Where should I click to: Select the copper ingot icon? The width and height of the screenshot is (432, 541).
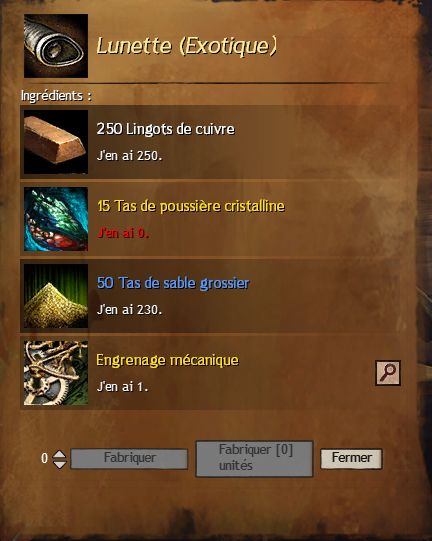click(56, 142)
